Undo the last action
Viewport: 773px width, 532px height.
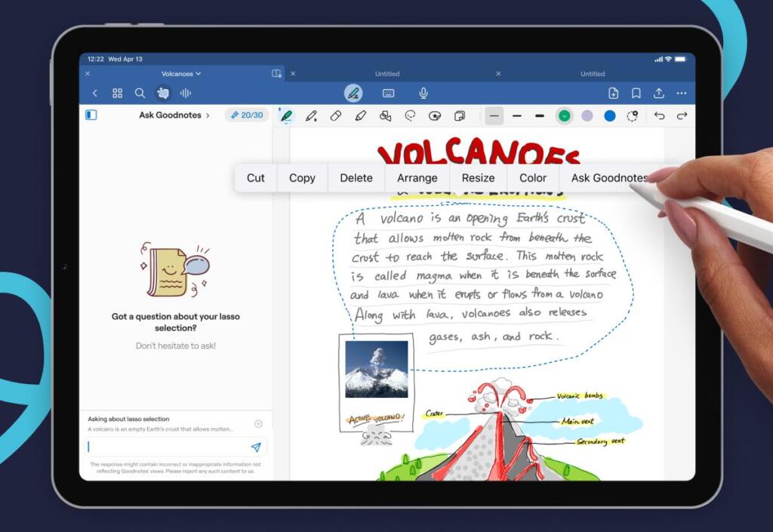[660, 115]
